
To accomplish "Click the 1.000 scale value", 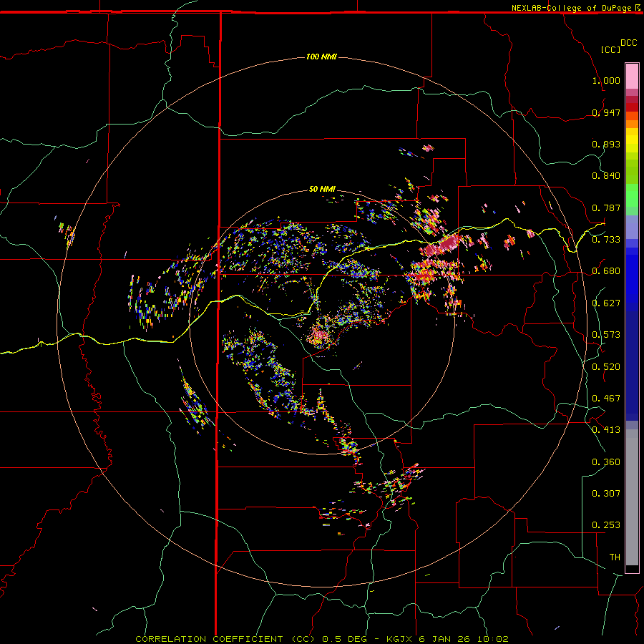I will [x=606, y=80].
